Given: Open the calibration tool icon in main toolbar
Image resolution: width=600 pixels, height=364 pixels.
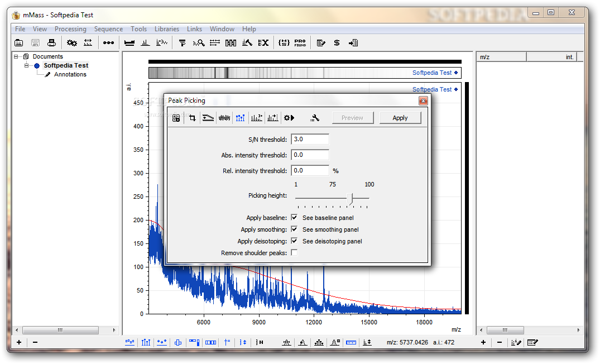Looking at the screenshot, I should (88, 43).
